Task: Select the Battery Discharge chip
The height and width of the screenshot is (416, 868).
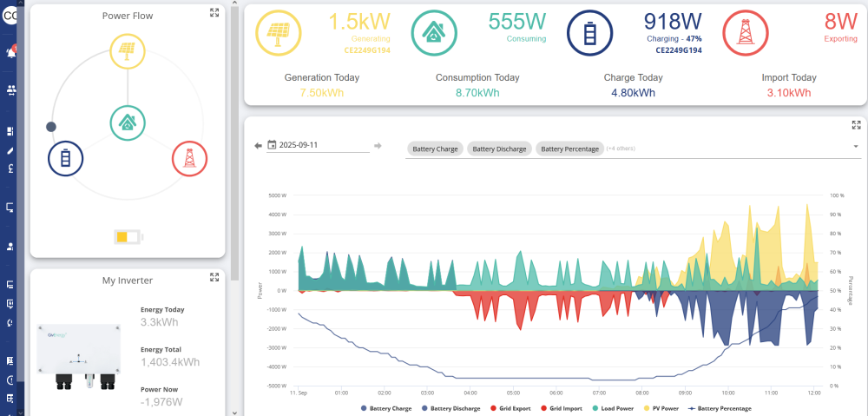Action: pos(499,149)
